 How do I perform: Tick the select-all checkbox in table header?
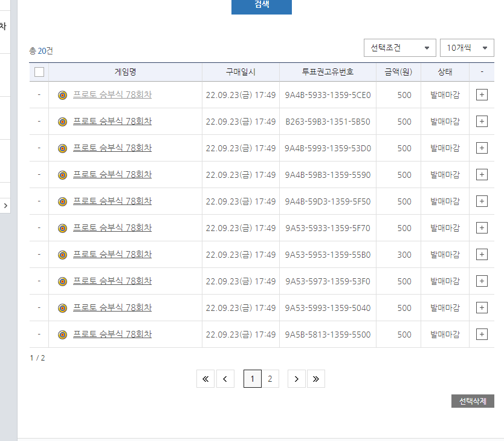39,72
